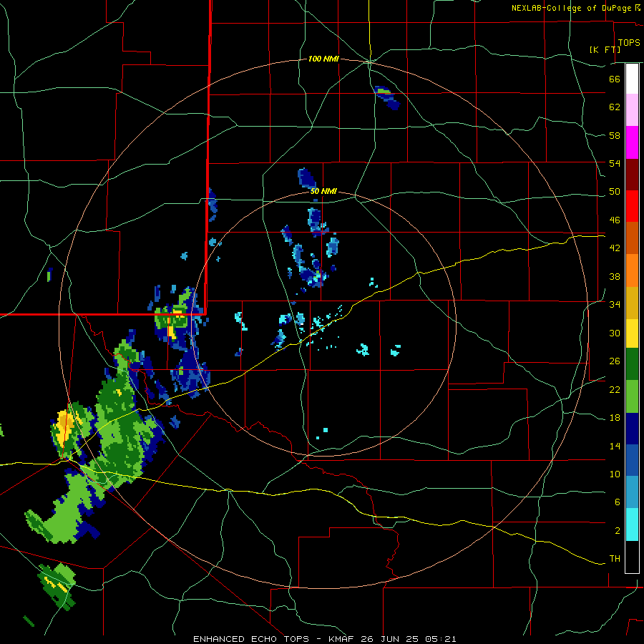
Task: Click the 22 legend value
Action: coord(615,389)
